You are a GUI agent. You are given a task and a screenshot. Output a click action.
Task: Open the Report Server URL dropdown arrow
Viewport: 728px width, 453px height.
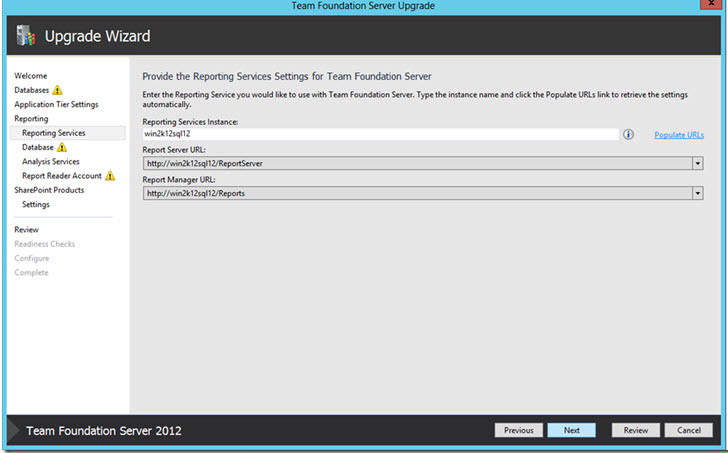697,163
